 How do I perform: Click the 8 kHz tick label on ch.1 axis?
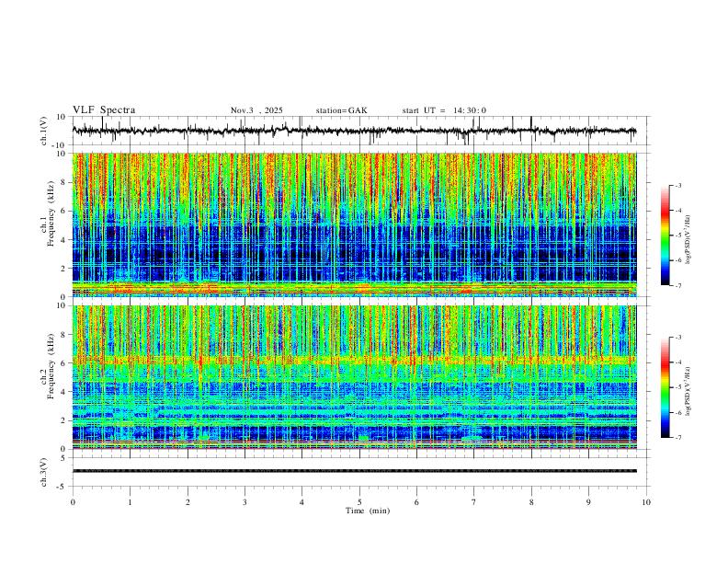click(x=63, y=182)
